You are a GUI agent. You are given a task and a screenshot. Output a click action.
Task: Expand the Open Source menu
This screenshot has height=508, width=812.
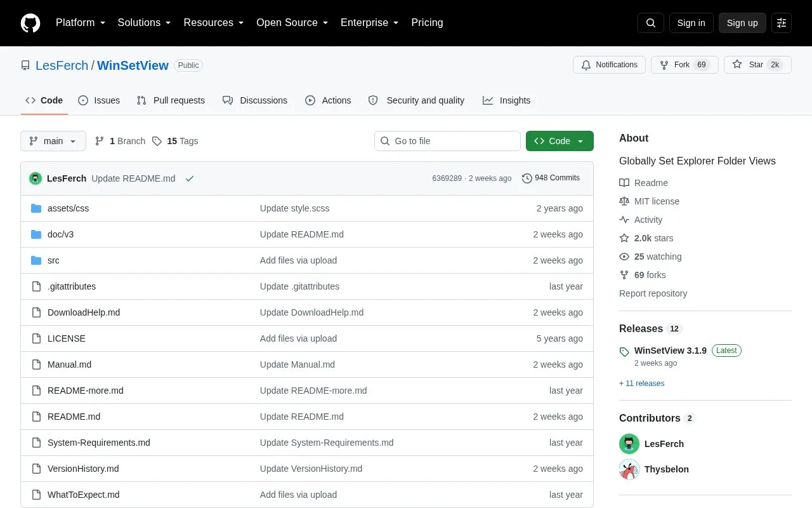(x=292, y=23)
